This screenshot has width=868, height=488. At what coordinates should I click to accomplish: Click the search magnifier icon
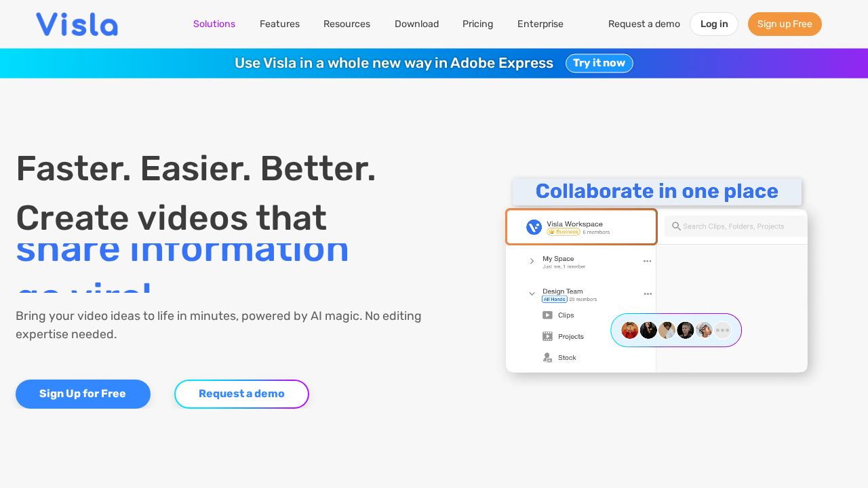coord(676,226)
